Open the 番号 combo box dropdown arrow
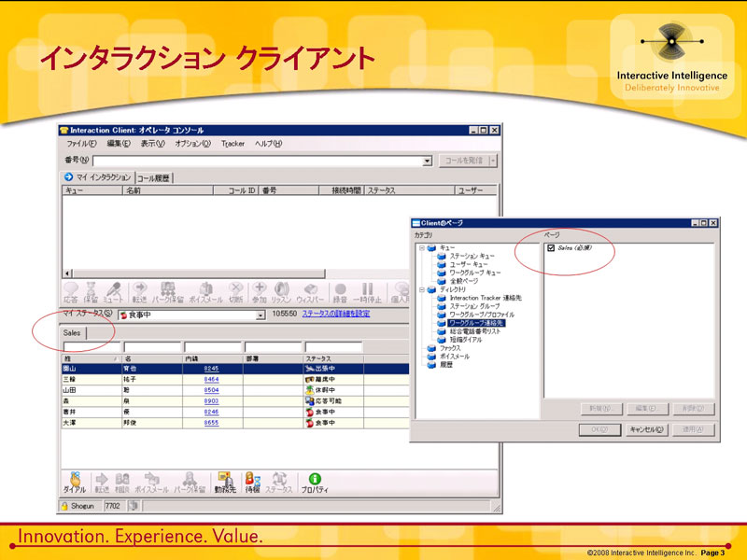Screen dimensions: 747x560 pyautogui.click(x=428, y=161)
